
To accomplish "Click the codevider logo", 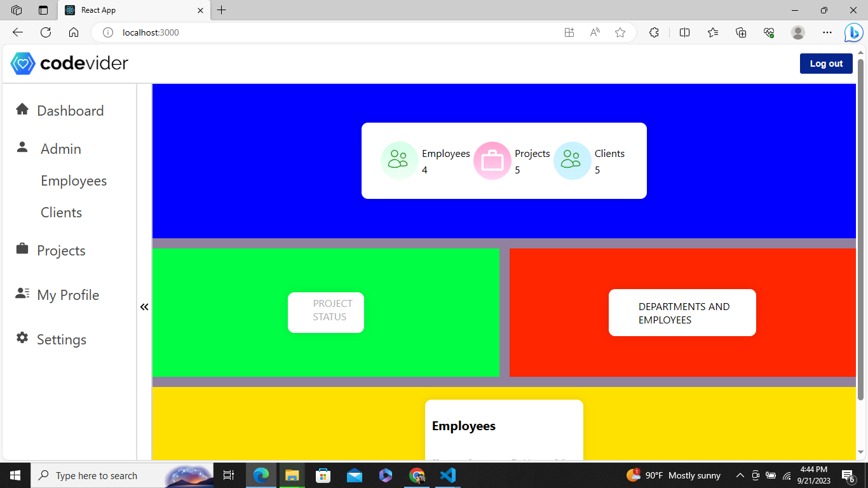I will [68, 64].
